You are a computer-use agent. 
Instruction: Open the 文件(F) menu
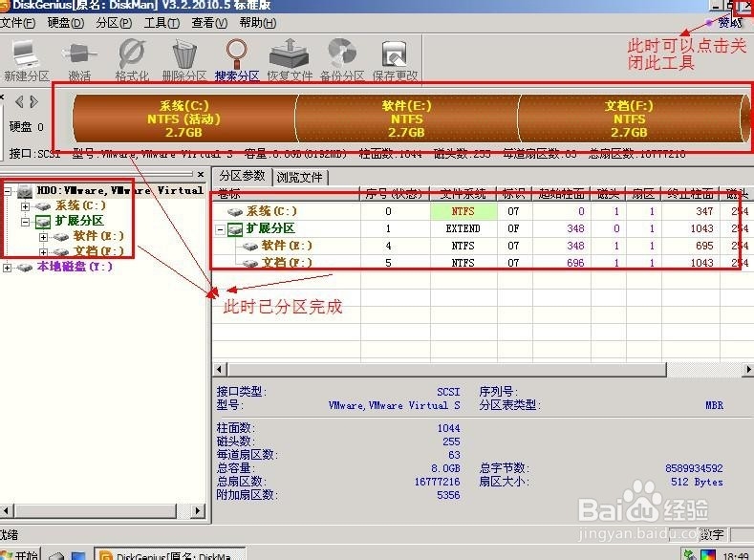pos(18,23)
